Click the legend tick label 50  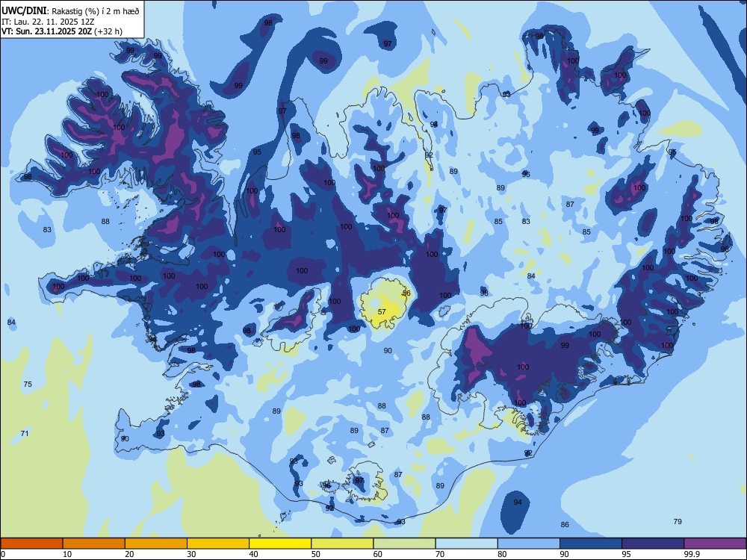click(316, 554)
